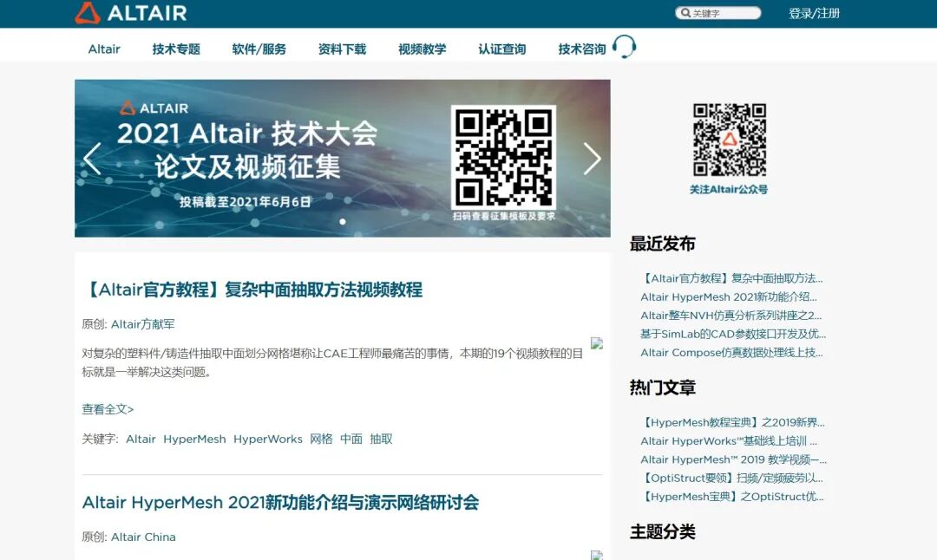Open popular post 【OptiStruct要领】扫频/定频疲劳
This screenshot has width=937, height=560.
pyautogui.click(x=731, y=478)
